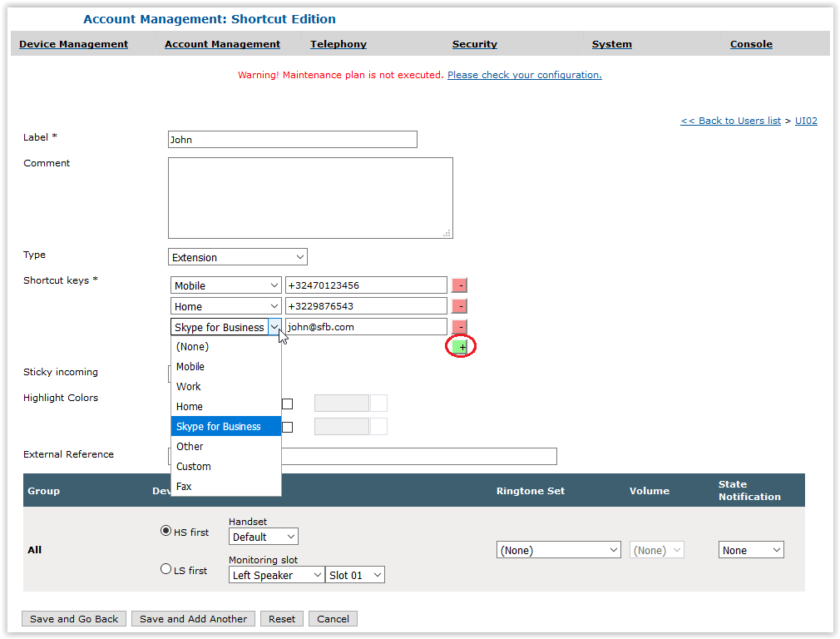Click into the Comment text area
This screenshot has width=840, height=639.
310,198
